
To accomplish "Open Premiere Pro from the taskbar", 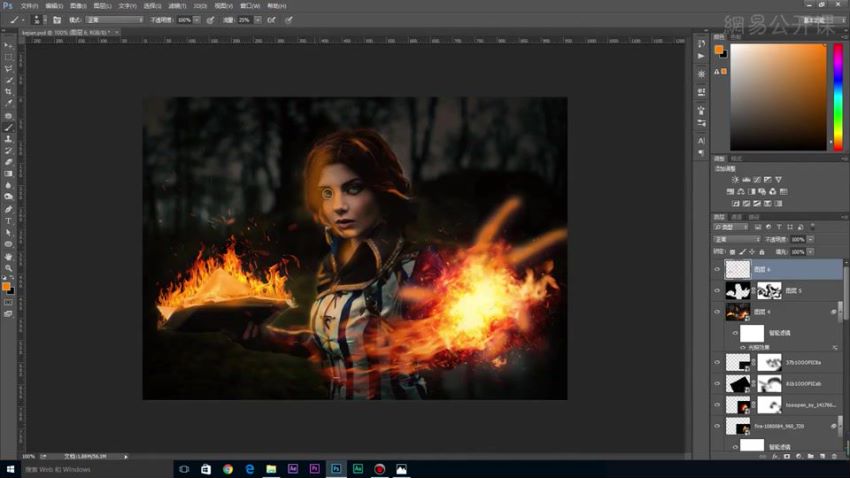I will 314,469.
